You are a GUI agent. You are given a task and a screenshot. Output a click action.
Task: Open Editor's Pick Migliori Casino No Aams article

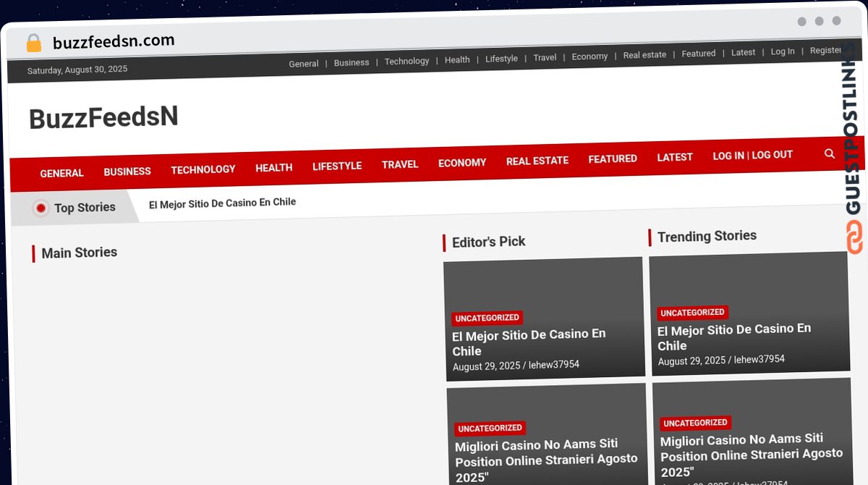[546, 460]
